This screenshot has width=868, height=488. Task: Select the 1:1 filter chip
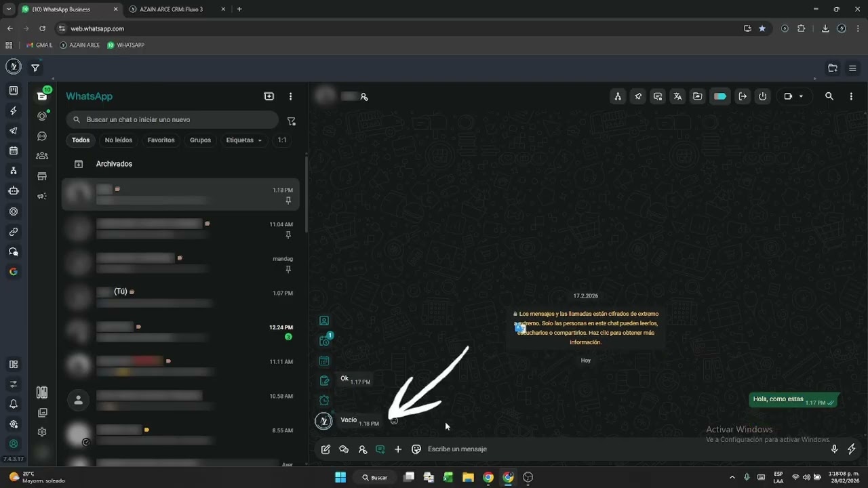coord(282,140)
